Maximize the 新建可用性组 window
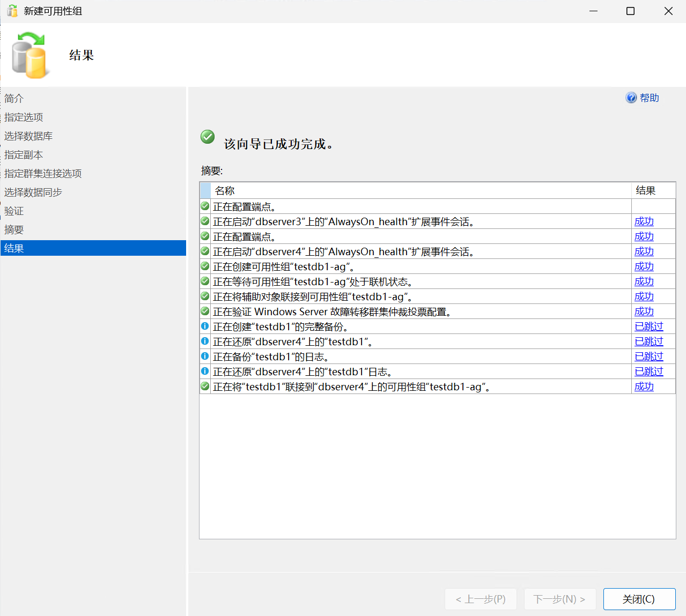Image resolution: width=686 pixels, height=616 pixels. [x=630, y=11]
